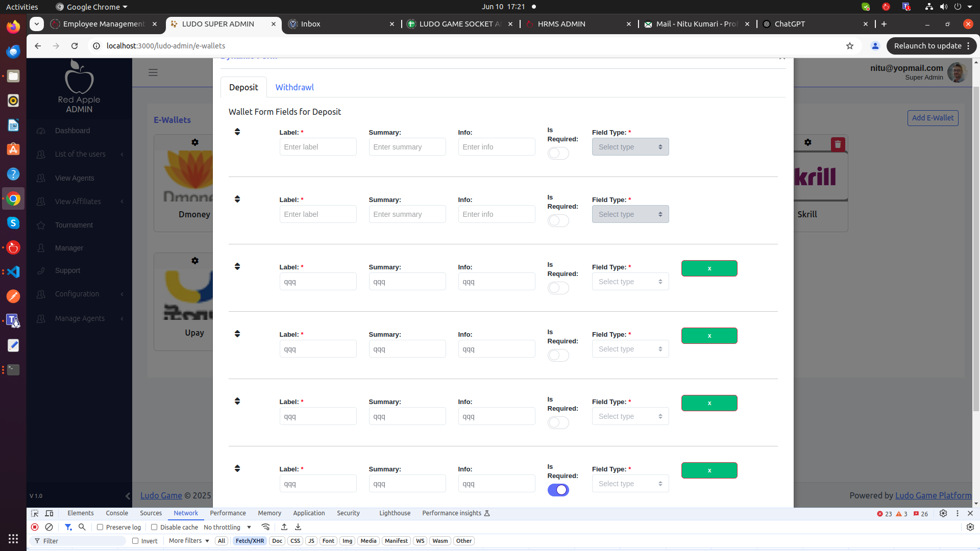Collapse the sidebar with the chevron near V 1.0
Image resolution: width=980 pixels, height=551 pixels.
point(128,496)
